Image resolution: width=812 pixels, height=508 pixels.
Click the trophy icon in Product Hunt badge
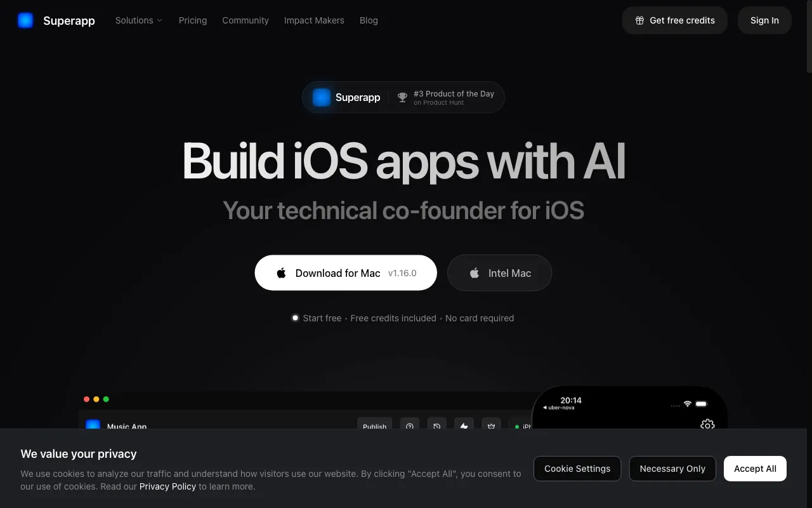(402, 97)
